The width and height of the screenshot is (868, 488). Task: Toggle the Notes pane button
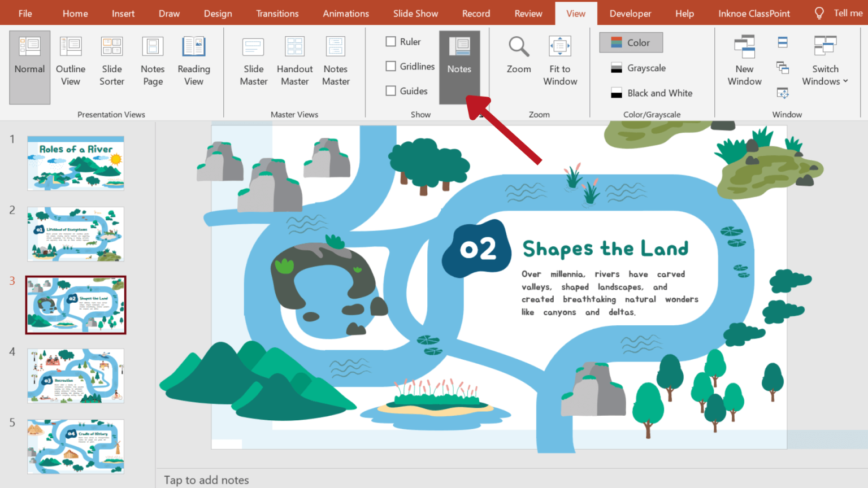(459, 67)
